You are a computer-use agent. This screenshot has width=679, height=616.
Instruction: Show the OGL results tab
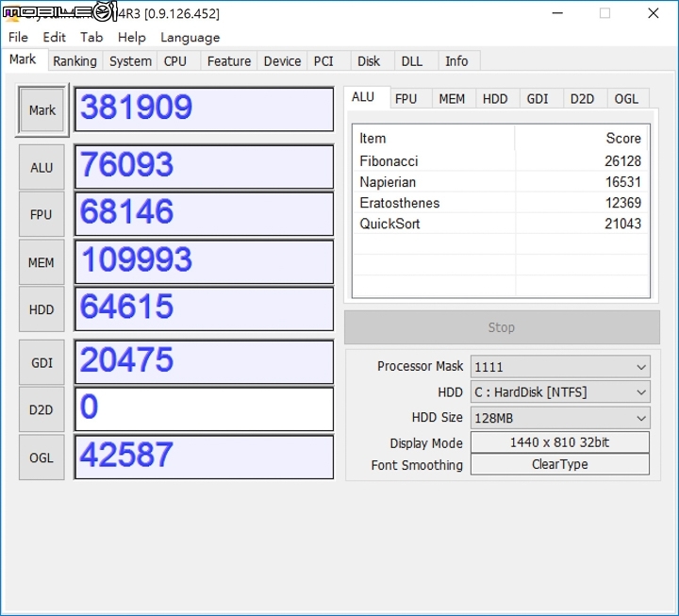point(626,99)
